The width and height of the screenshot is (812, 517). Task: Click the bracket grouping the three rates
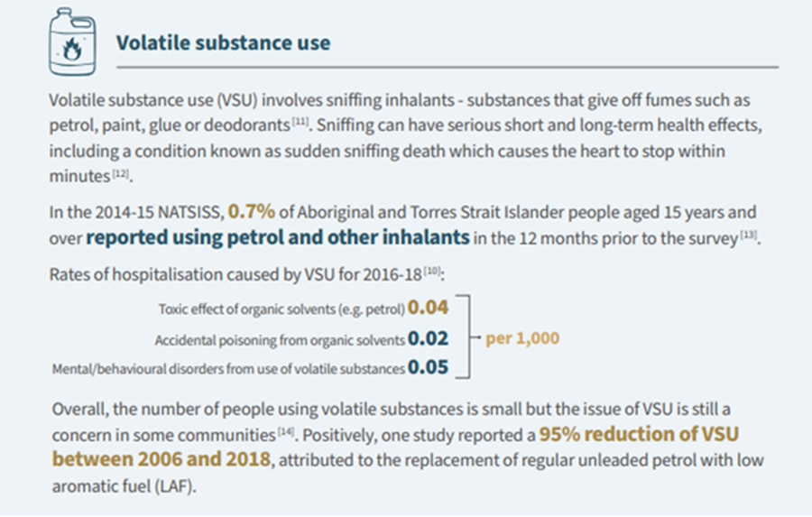(465, 336)
